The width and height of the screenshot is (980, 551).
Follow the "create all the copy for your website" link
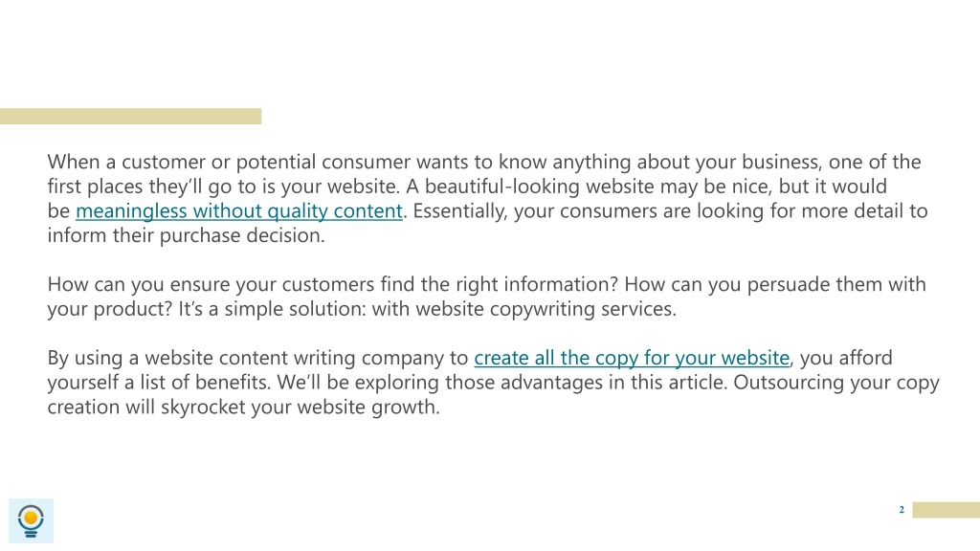pyautogui.click(x=632, y=358)
